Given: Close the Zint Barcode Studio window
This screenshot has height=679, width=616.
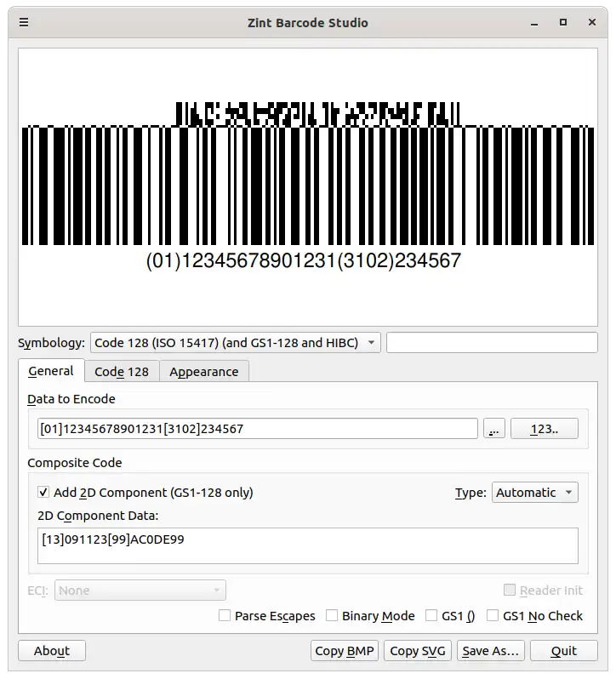Looking at the screenshot, I should tap(592, 22).
